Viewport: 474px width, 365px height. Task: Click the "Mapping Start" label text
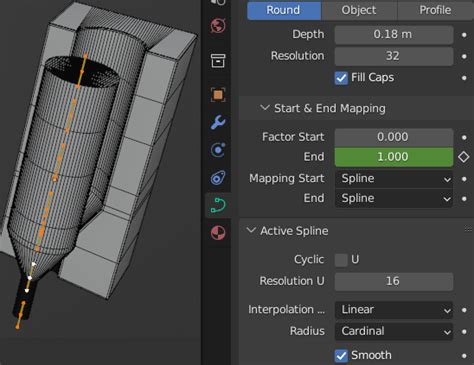(287, 179)
